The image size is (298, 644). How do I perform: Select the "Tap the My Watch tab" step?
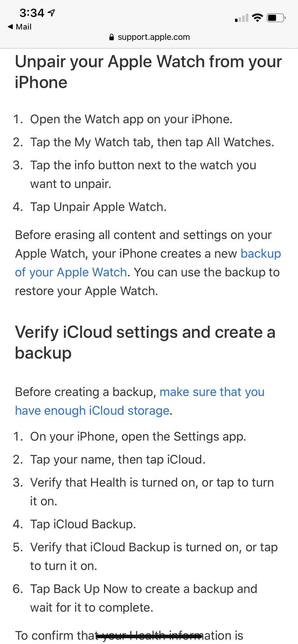coord(152,142)
